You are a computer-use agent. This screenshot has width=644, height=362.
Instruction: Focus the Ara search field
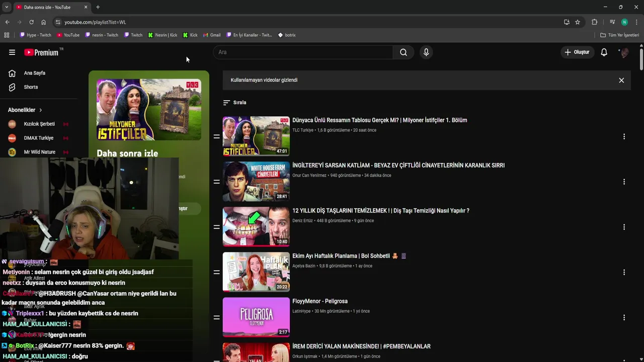click(x=303, y=52)
